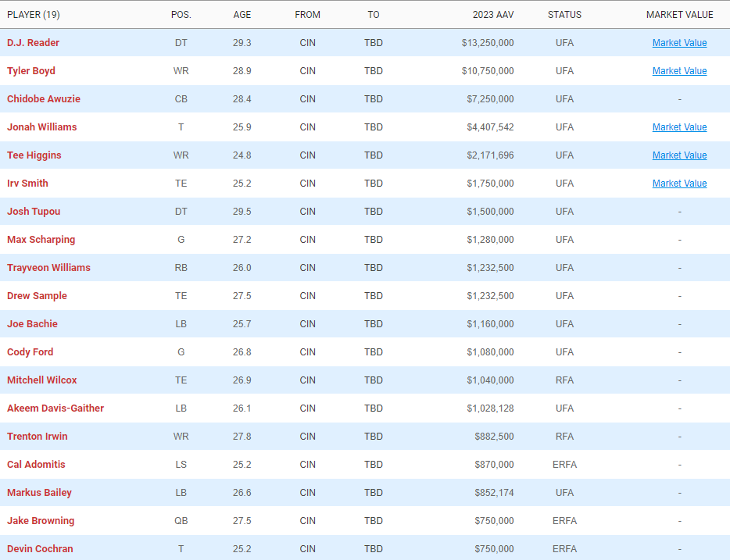Select the $1,280,000 AAV cell
Screen dimensions: 730x560
pos(490,240)
